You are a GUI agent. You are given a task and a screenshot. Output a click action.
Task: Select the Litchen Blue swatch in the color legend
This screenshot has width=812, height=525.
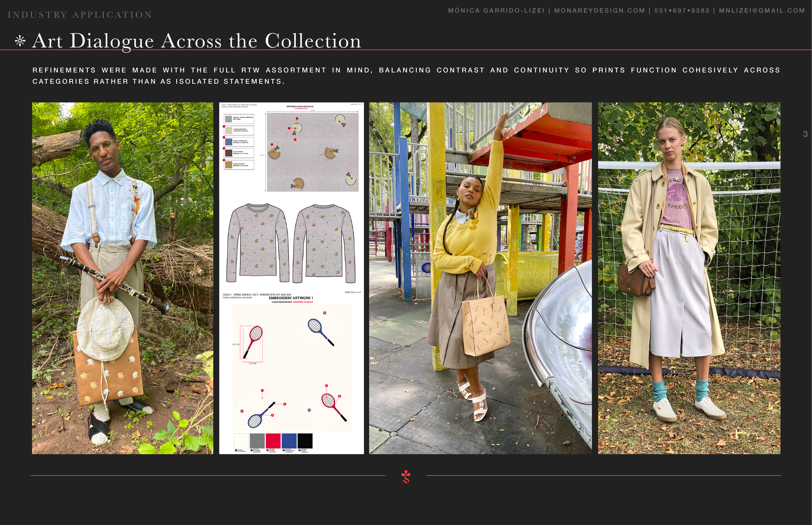point(229,142)
